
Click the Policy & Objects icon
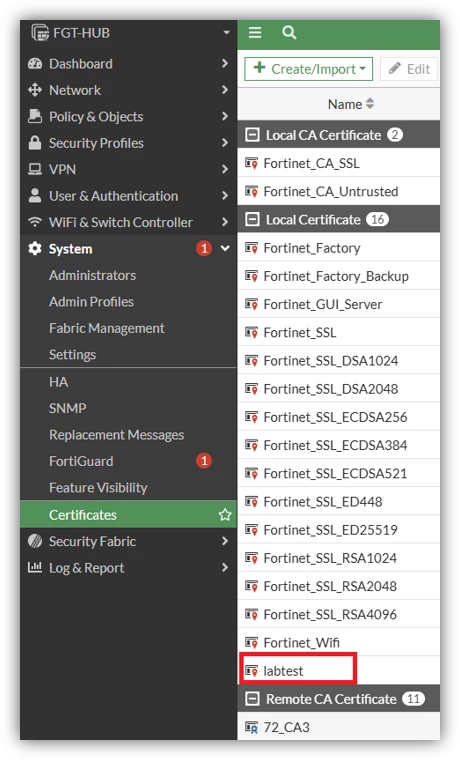[35, 116]
